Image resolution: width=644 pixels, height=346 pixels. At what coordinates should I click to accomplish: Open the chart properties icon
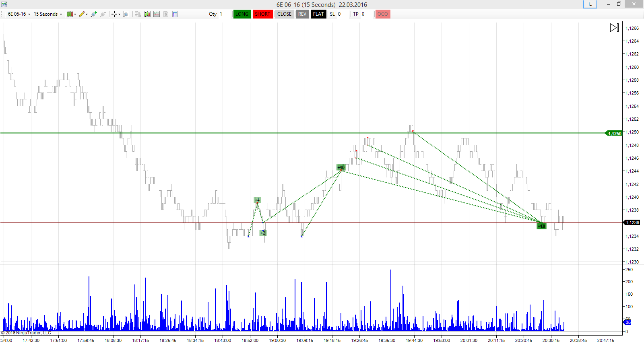coord(175,14)
